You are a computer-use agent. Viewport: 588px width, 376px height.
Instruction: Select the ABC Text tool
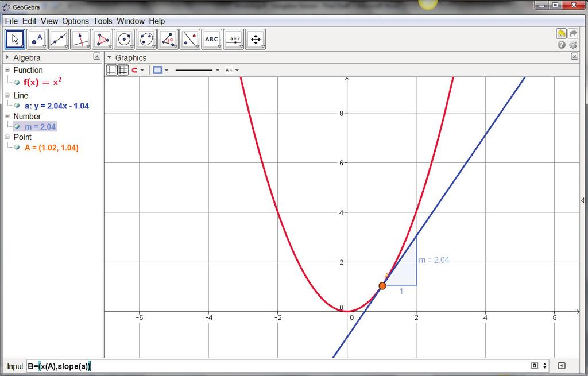[x=211, y=40]
